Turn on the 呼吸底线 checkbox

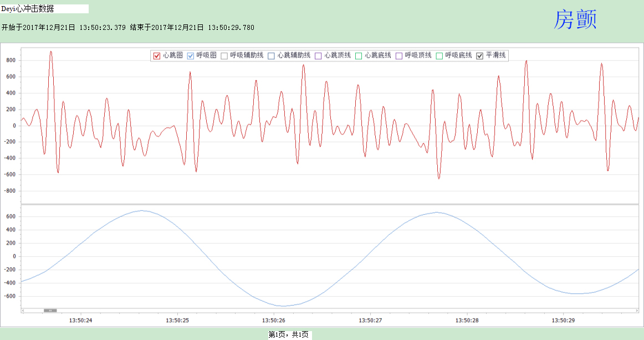pos(439,55)
